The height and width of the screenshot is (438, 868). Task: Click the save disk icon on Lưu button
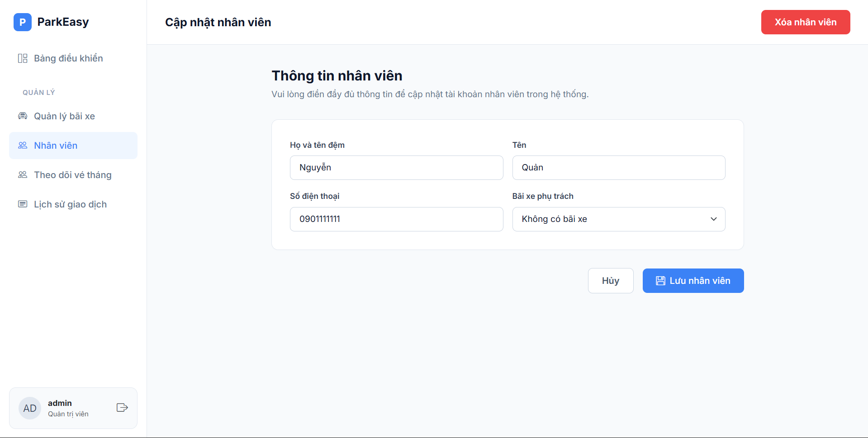tap(660, 281)
